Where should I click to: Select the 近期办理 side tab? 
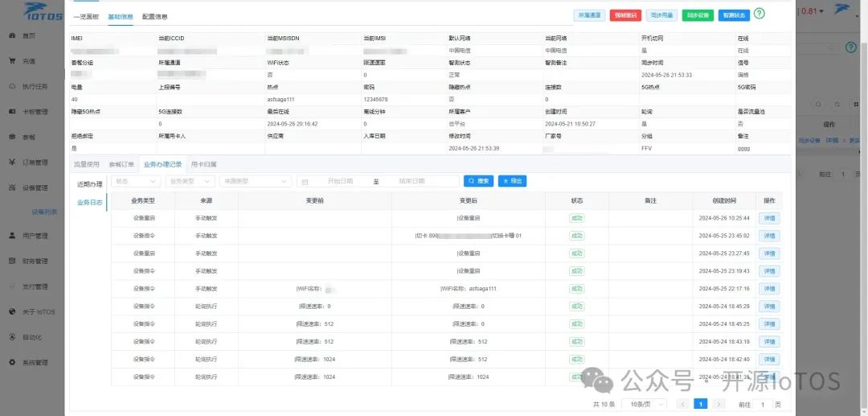coord(90,184)
